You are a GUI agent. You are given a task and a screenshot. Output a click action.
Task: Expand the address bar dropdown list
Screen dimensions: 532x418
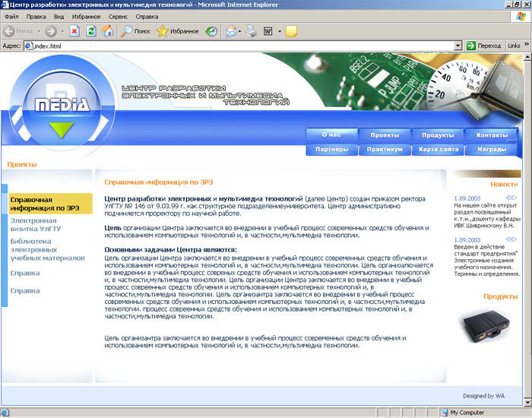pos(458,46)
